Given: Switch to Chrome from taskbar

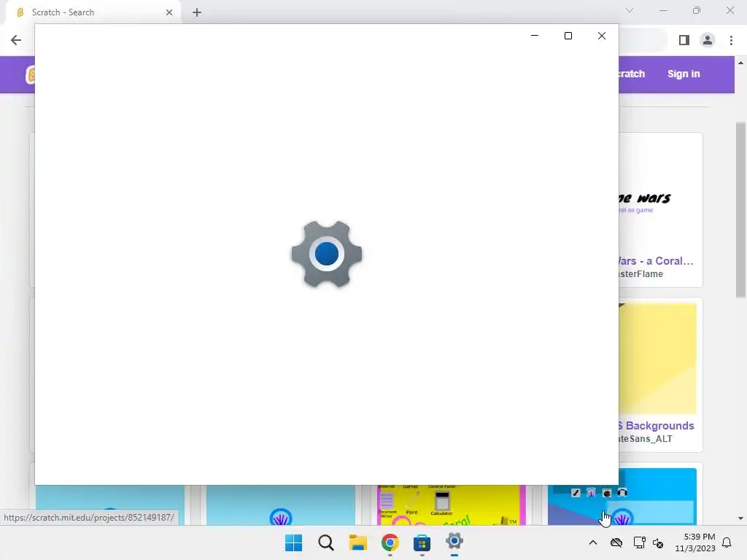Looking at the screenshot, I should point(390,542).
